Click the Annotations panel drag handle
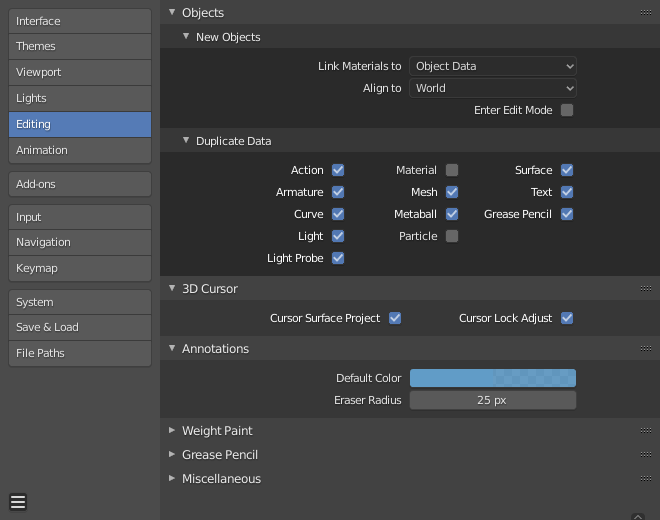660x520 pixels. pyautogui.click(x=646, y=349)
